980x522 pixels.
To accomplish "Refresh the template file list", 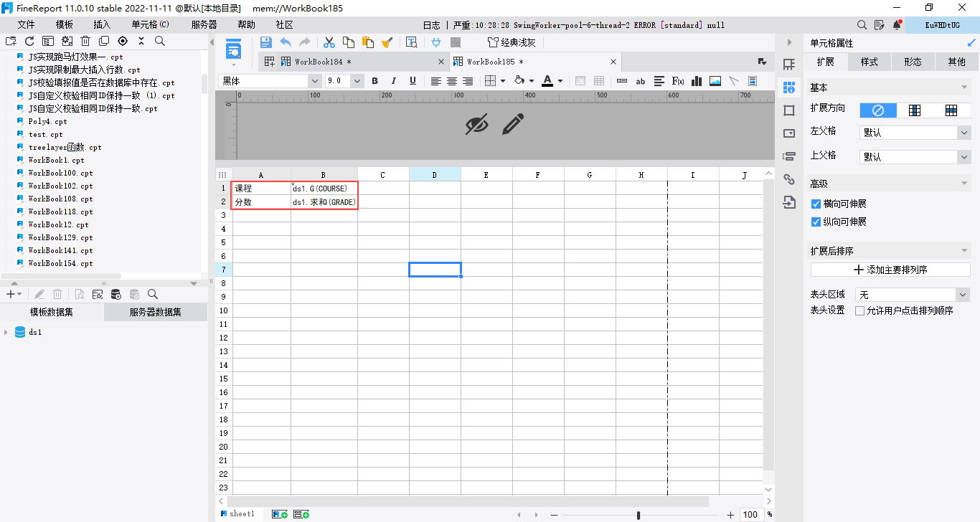I will coord(29,41).
